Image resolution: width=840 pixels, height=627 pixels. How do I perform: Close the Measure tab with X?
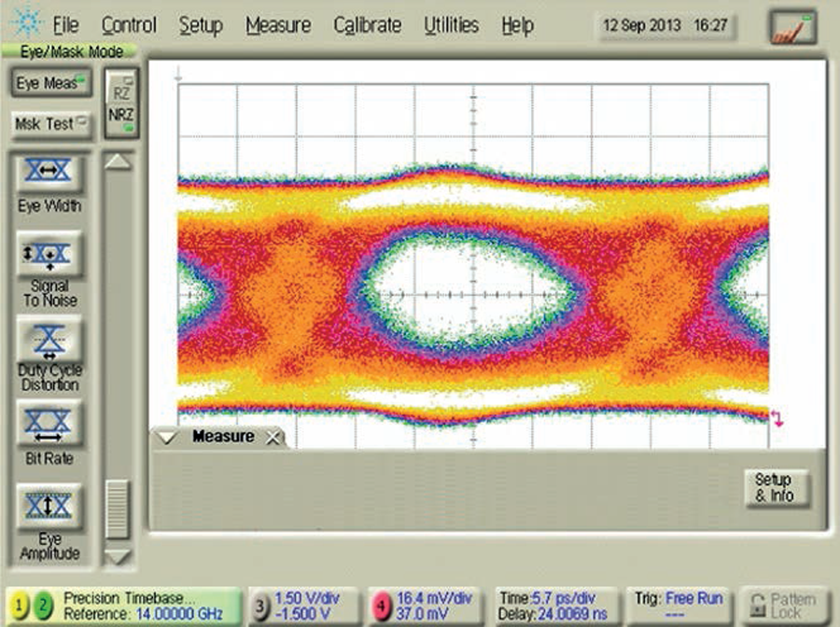[273, 438]
